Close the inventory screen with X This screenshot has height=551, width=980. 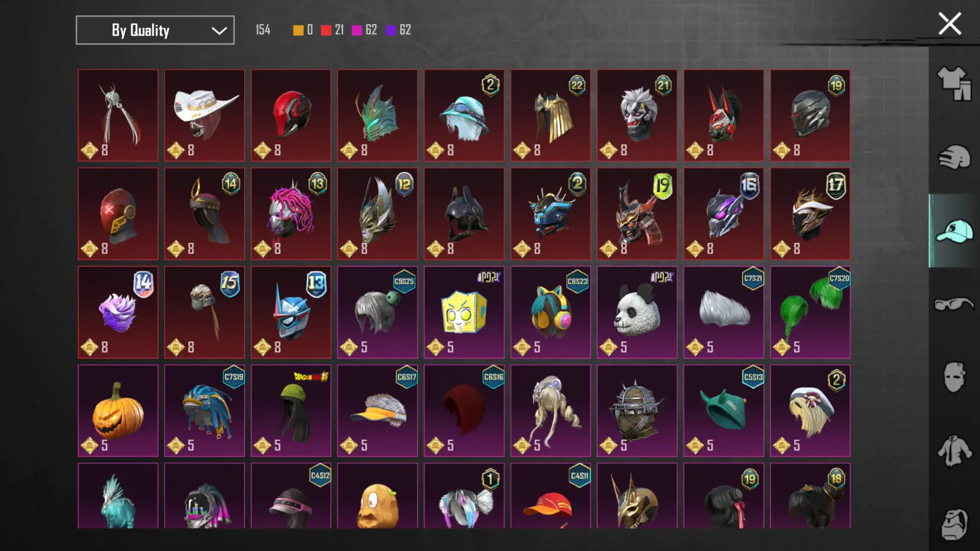tap(949, 24)
